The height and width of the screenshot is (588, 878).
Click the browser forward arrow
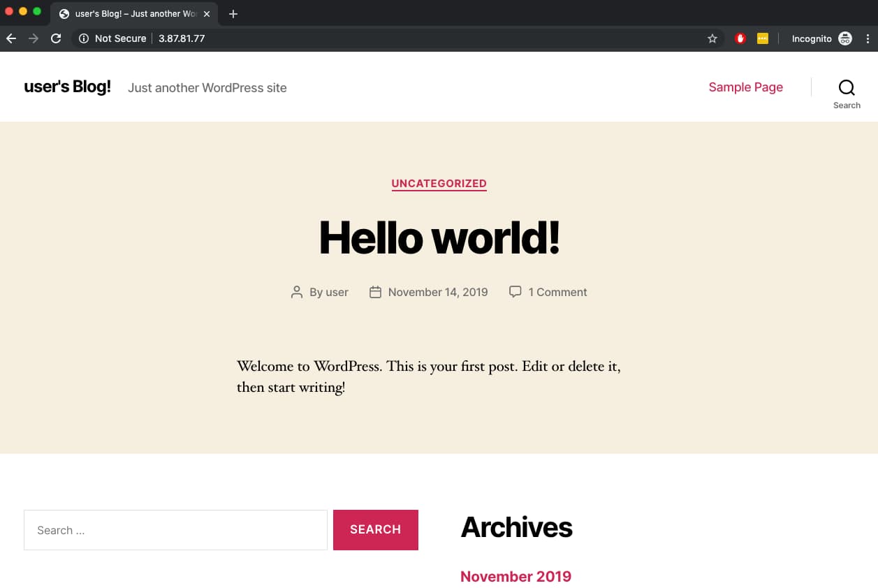pos(34,38)
